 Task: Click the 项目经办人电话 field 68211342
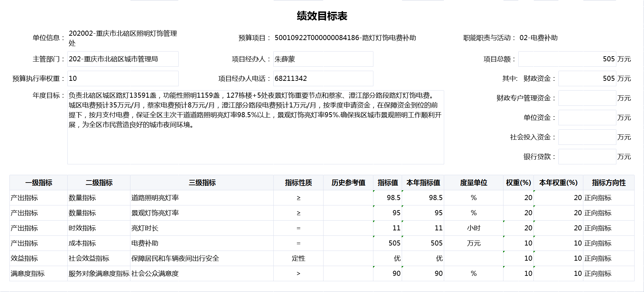point(323,78)
